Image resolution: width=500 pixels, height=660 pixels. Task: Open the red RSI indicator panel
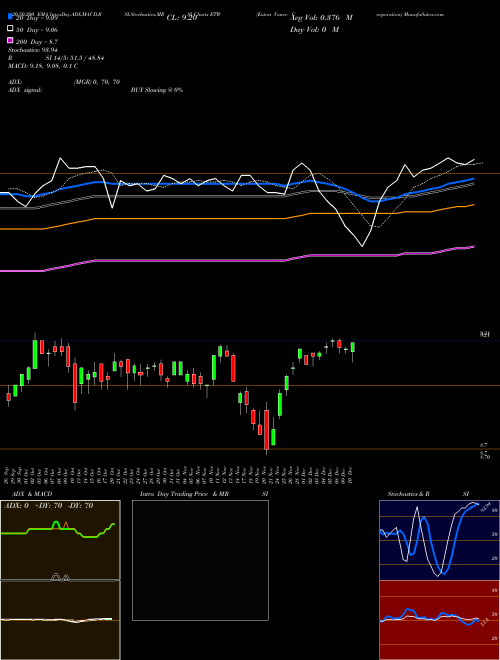439,620
